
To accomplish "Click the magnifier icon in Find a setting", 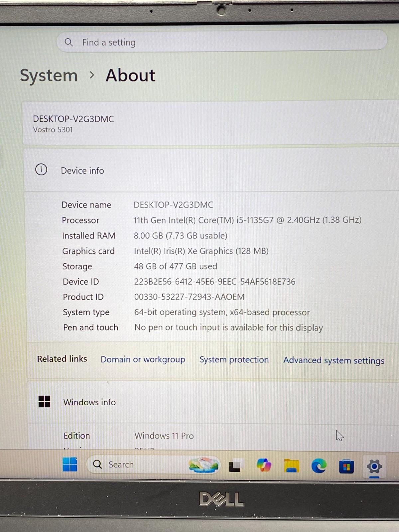I will (68, 42).
